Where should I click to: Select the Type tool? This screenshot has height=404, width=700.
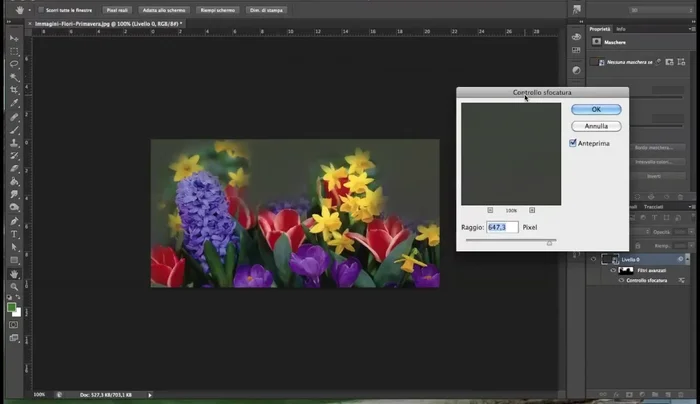(x=14, y=234)
